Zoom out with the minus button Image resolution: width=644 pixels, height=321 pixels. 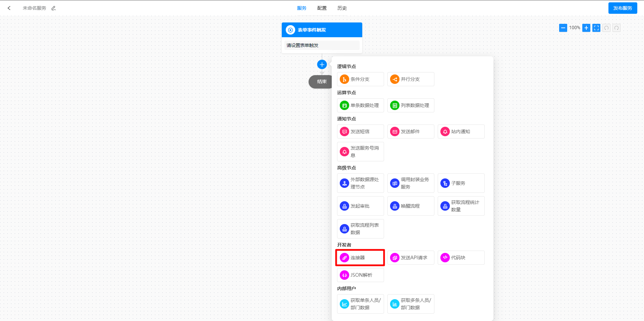(563, 28)
